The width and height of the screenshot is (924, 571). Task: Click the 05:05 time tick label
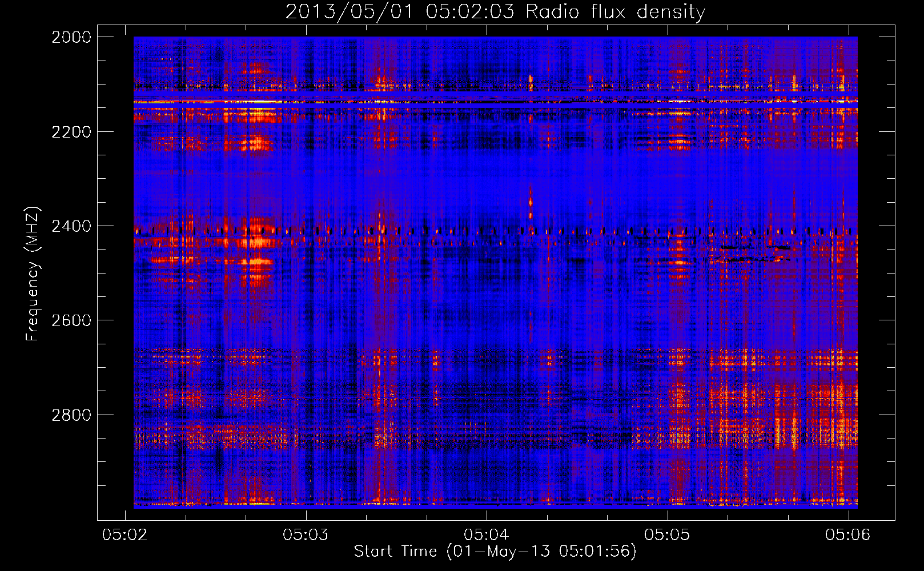click(667, 534)
